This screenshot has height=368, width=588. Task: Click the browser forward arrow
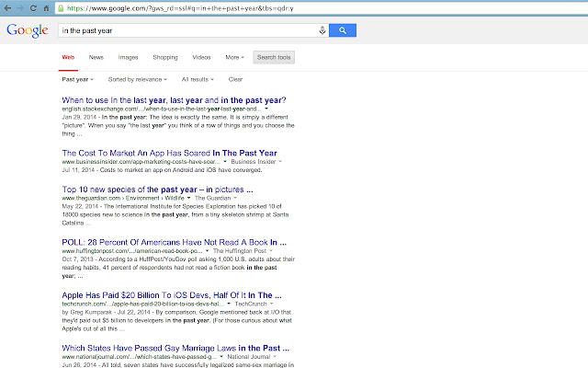point(20,7)
